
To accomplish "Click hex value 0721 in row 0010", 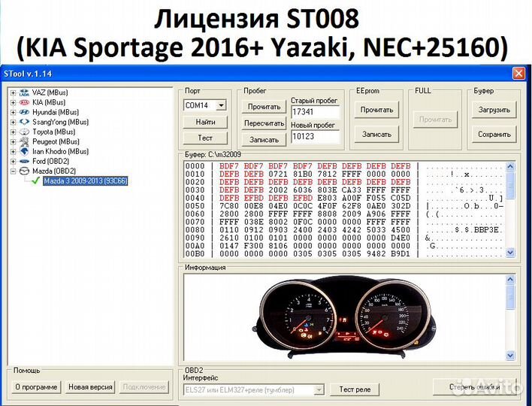I will pyautogui.click(x=278, y=174).
